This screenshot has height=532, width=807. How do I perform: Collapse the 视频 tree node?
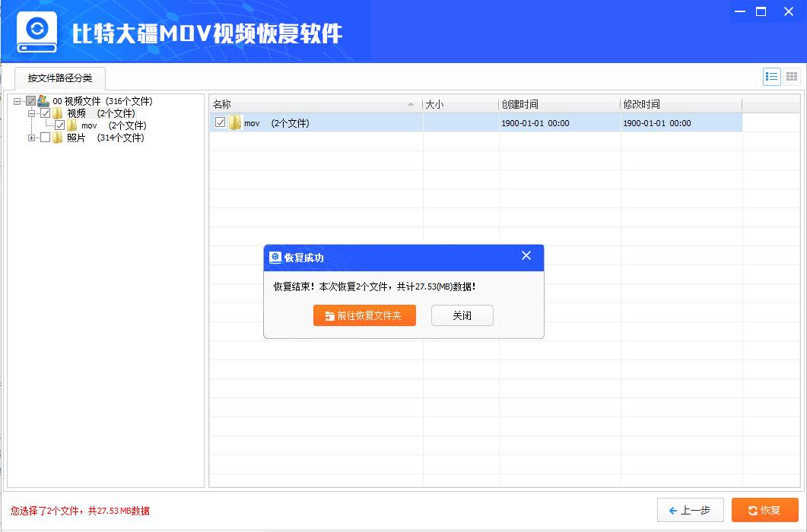[x=31, y=113]
